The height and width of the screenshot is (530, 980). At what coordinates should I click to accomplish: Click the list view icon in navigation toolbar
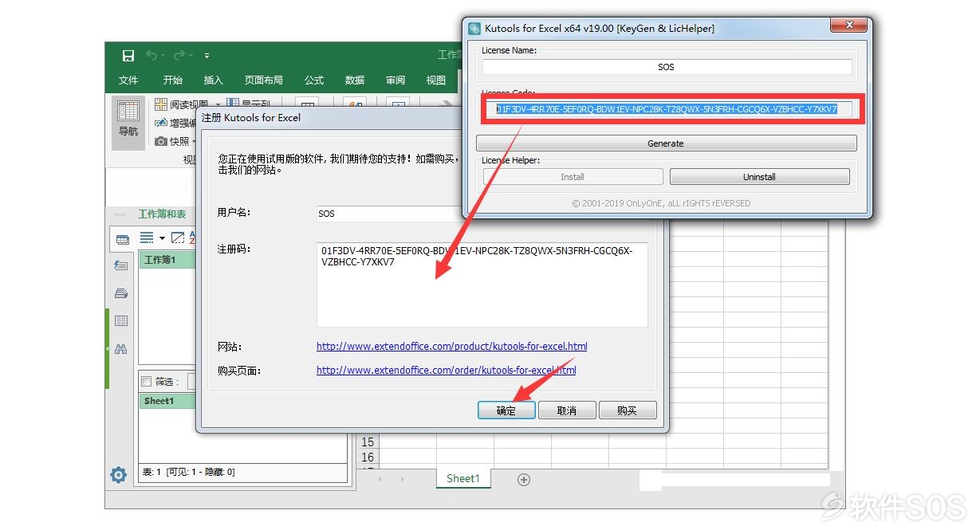tap(147, 238)
